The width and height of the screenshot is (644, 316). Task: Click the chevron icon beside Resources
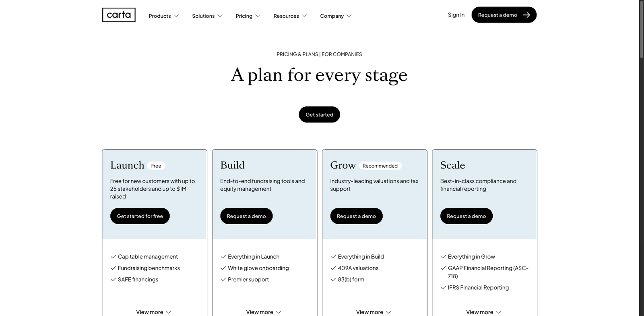pyautogui.click(x=304, y=16)
